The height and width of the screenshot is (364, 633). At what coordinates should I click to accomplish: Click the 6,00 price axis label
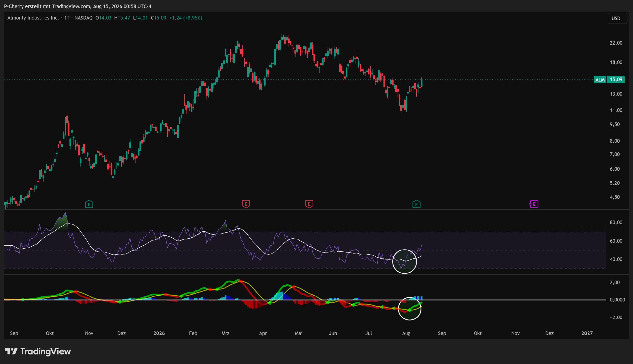pos(615,169)
